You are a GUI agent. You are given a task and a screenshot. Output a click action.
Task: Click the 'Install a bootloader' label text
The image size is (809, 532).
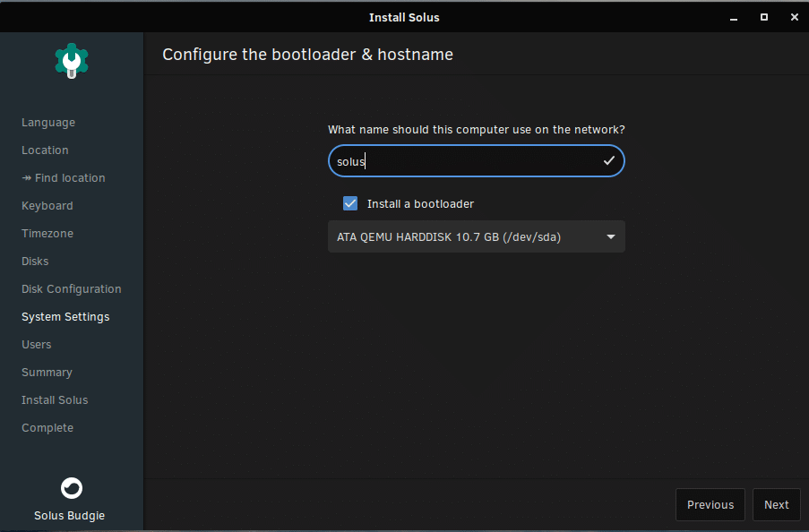tap(420, 204)
